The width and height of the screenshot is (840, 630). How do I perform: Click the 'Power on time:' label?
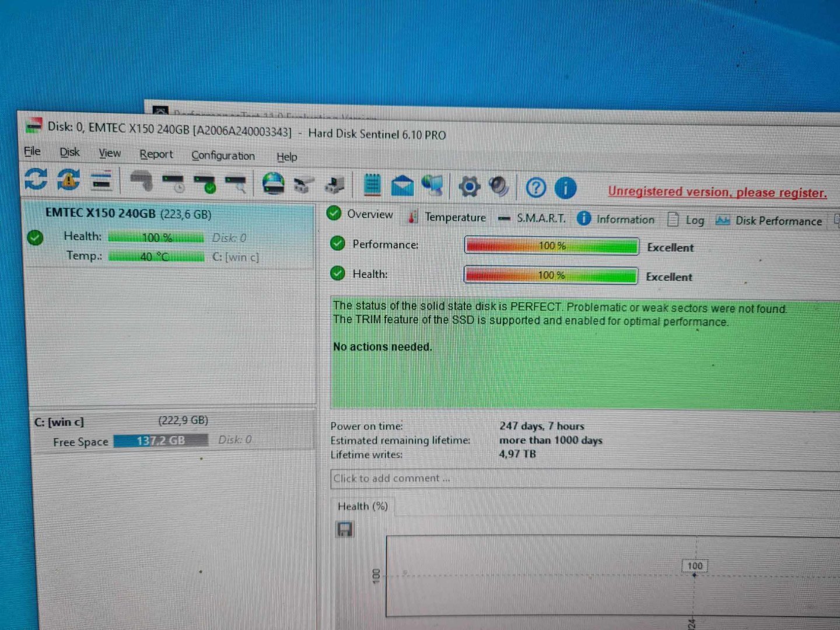pos(366,426)
